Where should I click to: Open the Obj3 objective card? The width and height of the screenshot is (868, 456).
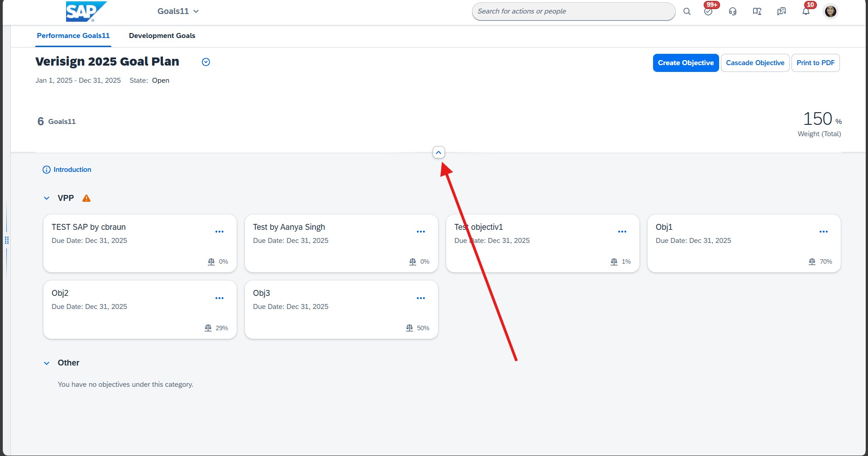(341, 309)
